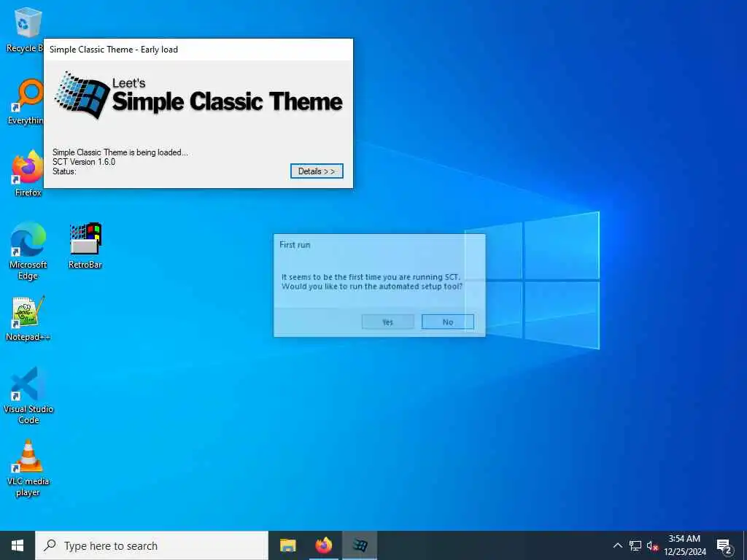
Task: Click the Windows Start button
Action: tap(18, 545)
